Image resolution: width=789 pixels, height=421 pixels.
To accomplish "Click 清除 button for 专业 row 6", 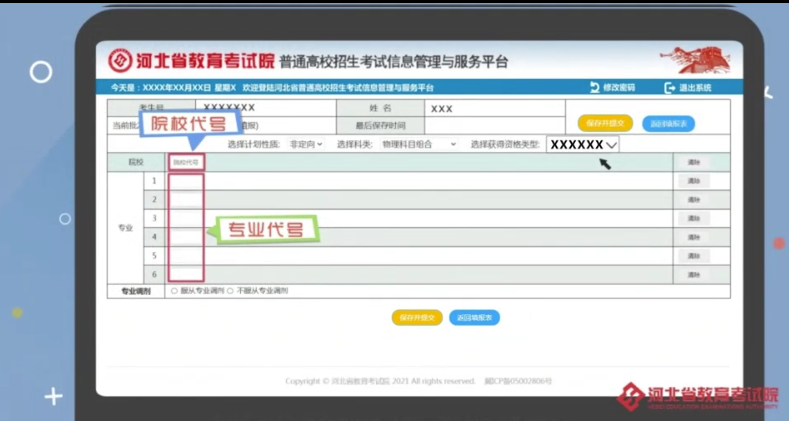I will (x=694, y=275).
